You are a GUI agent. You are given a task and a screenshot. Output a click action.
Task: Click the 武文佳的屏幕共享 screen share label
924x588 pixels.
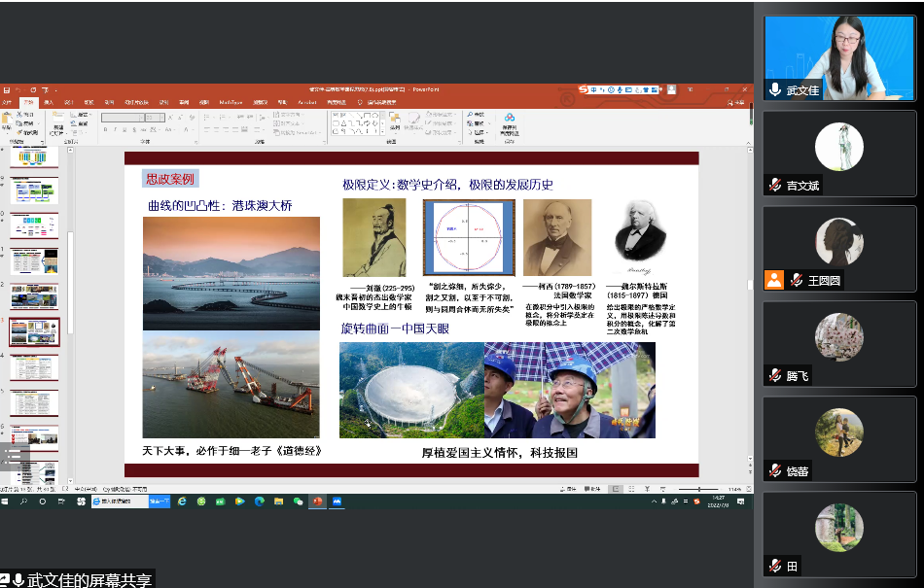pyautogui.click(x=89, y=580)
